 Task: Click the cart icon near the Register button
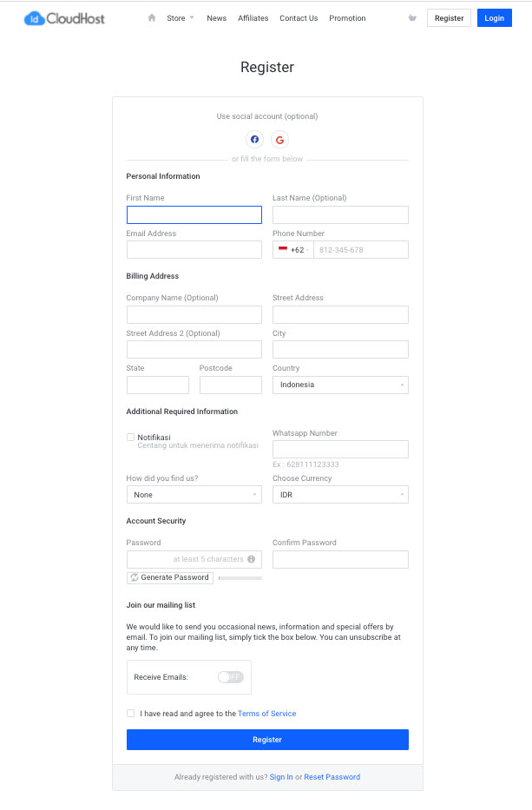(x=412, y=17)
